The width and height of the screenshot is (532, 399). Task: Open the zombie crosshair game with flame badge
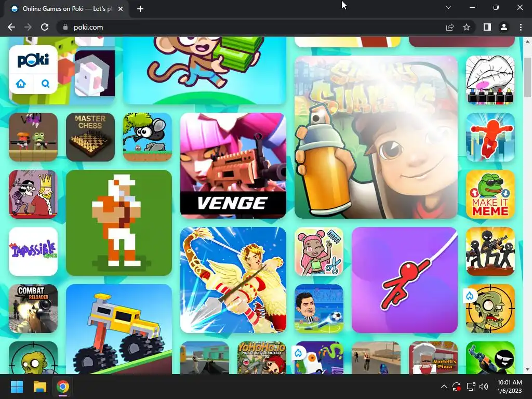click(490, 309)
